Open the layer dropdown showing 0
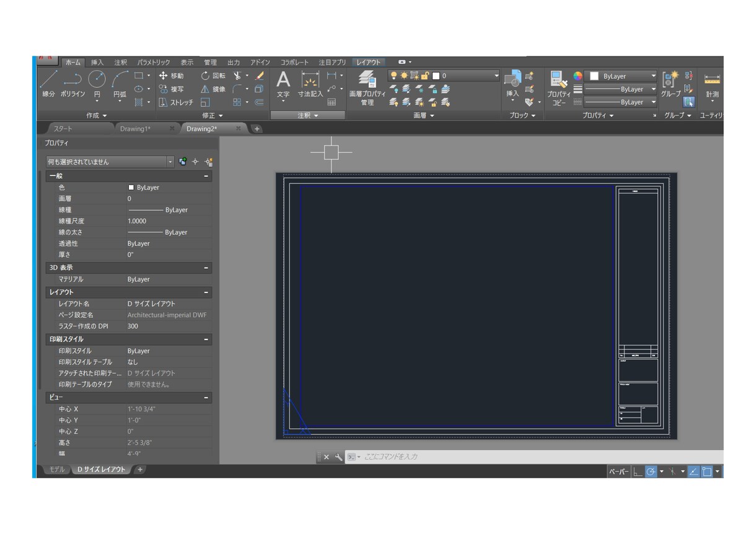 click(x=444, y=76)
